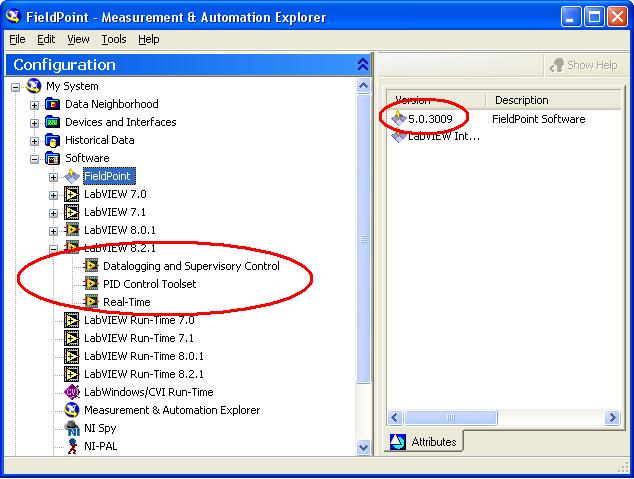Select the LabVIEW Run-Time 8.2.1 label
The height and width of the screenshot is (479, 634).
click(144, 374)
